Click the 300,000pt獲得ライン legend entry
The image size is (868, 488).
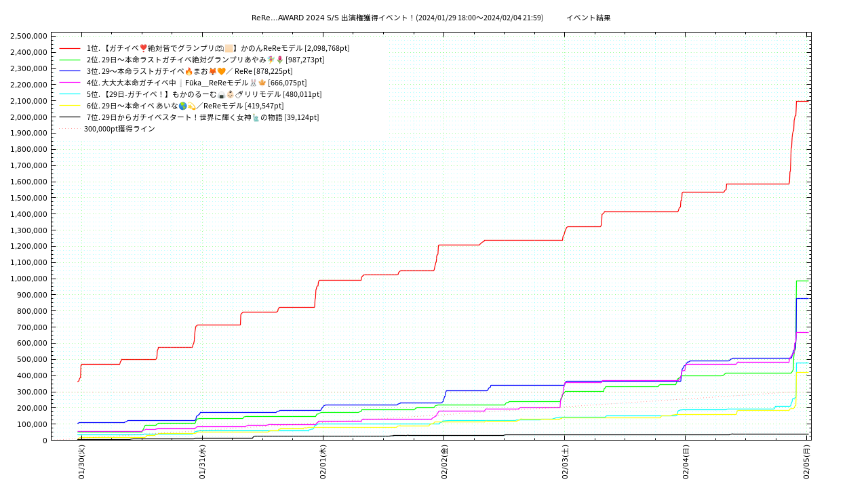[119, 129]
